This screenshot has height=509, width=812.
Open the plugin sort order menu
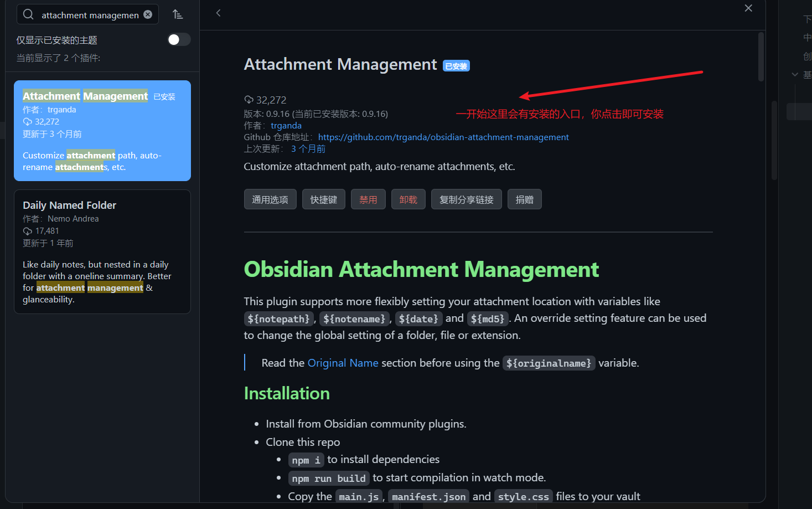tap(177, 14)
